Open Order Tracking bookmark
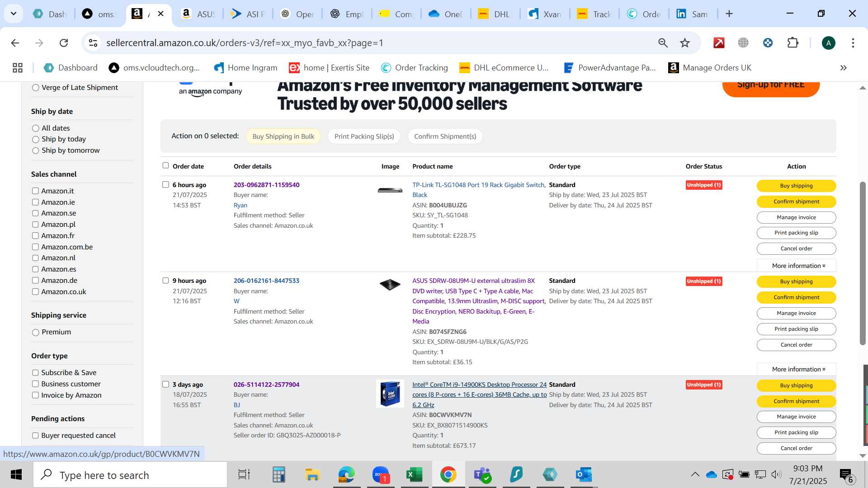The width and height of the screenshot is (868, 488). tap(415, 68)
